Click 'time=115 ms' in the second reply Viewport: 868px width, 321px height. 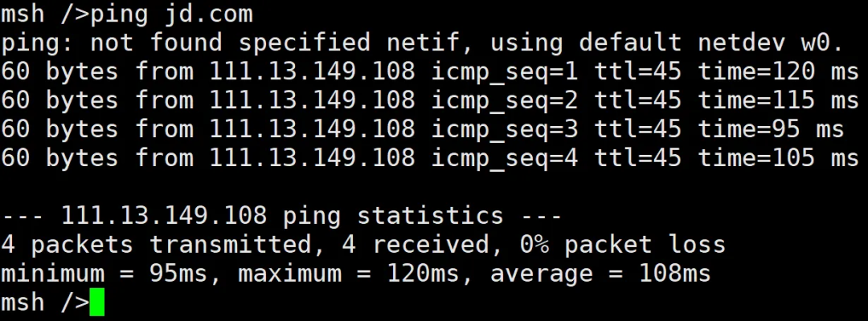tap(778, 100)
